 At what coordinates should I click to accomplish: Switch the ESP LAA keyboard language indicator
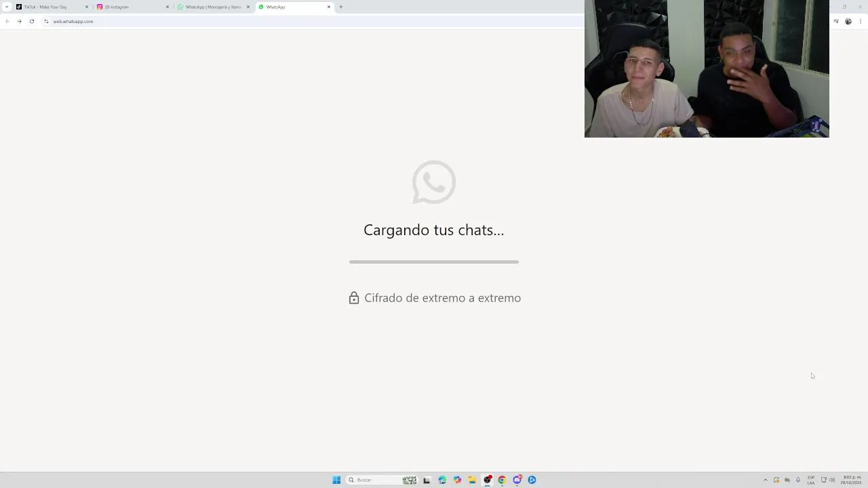(811, 480)
